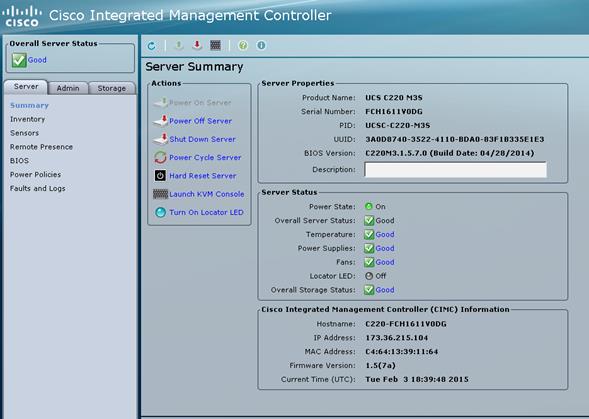The width and height of the screenshot is (589, 419).
Task: Click into the Description input field
Action: tap(455, 169)
